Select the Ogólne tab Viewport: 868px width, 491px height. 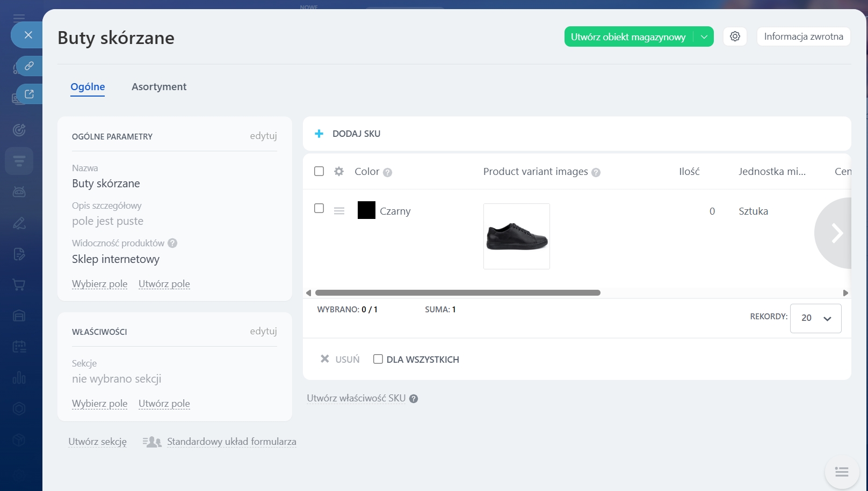tap(88, 87)
